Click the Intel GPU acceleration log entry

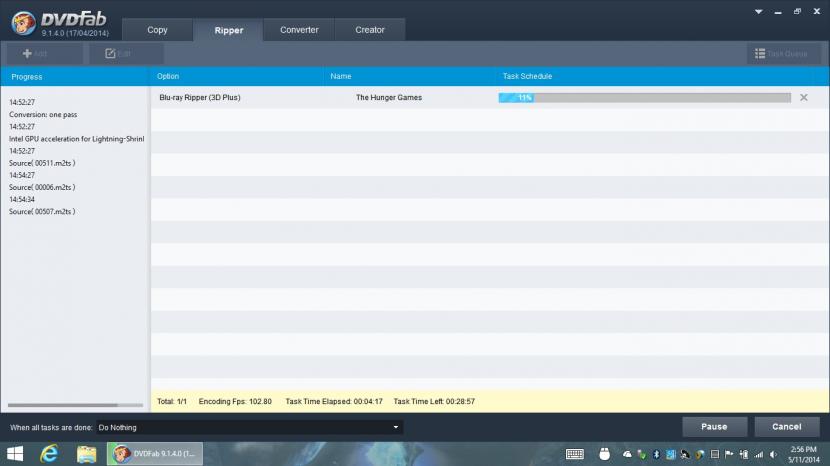[x=76, y=139]
